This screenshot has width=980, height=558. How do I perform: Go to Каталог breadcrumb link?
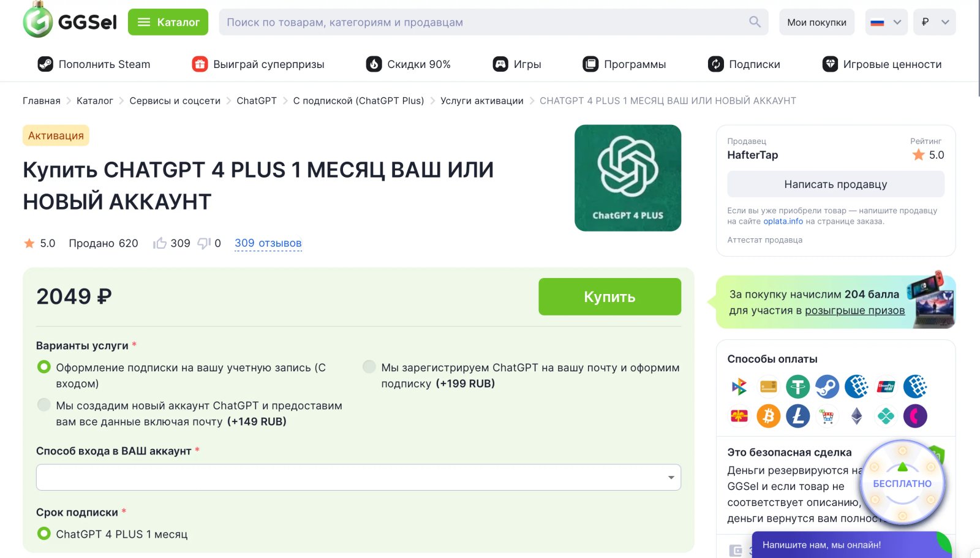(95, 100)
